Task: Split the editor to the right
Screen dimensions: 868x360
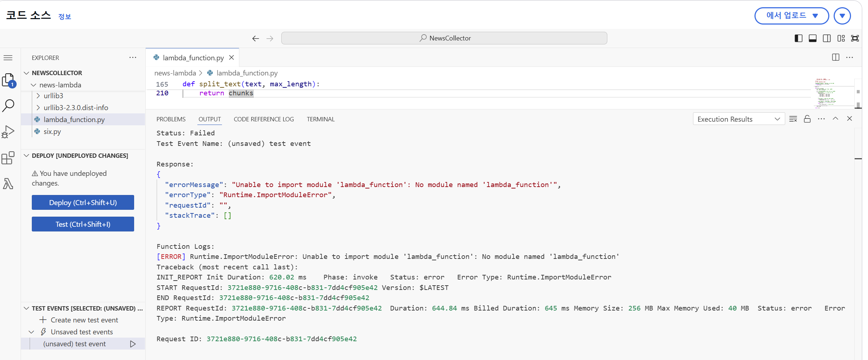Action: pyautogui.click(x=835, y=57)
